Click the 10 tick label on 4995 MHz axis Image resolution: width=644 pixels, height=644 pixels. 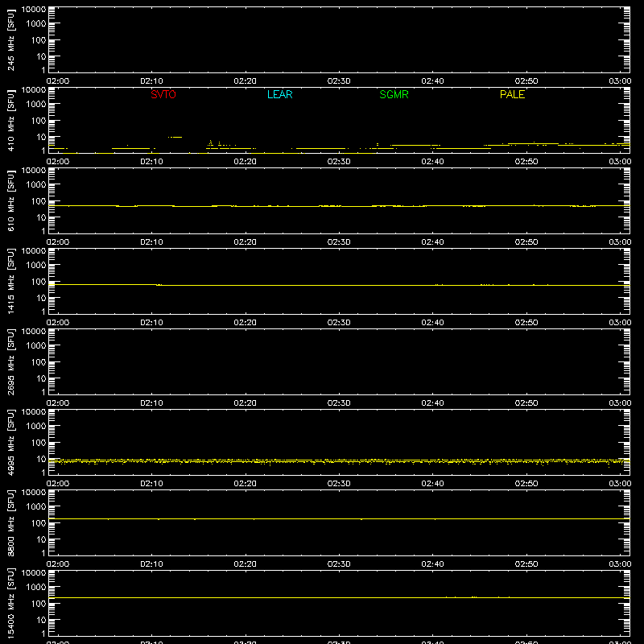point(41,459)
